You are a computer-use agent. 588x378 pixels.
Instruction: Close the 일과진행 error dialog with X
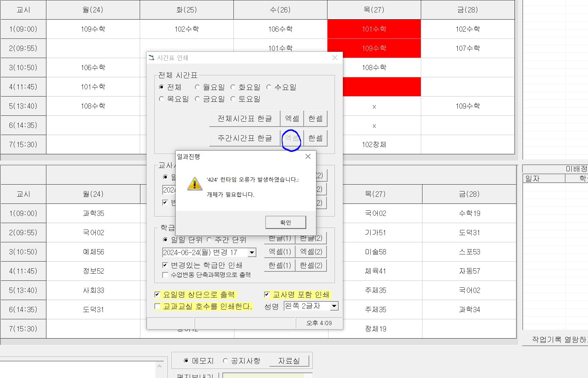(x=308, y=157)
